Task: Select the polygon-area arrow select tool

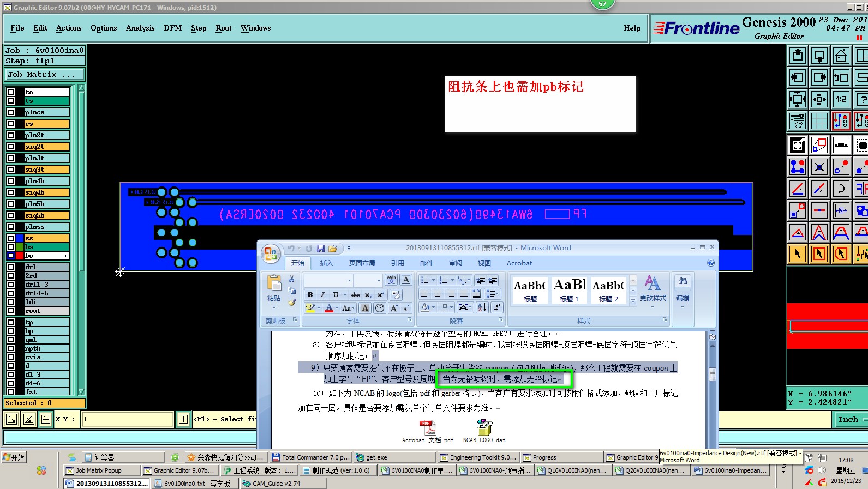Action: [841, 253]
